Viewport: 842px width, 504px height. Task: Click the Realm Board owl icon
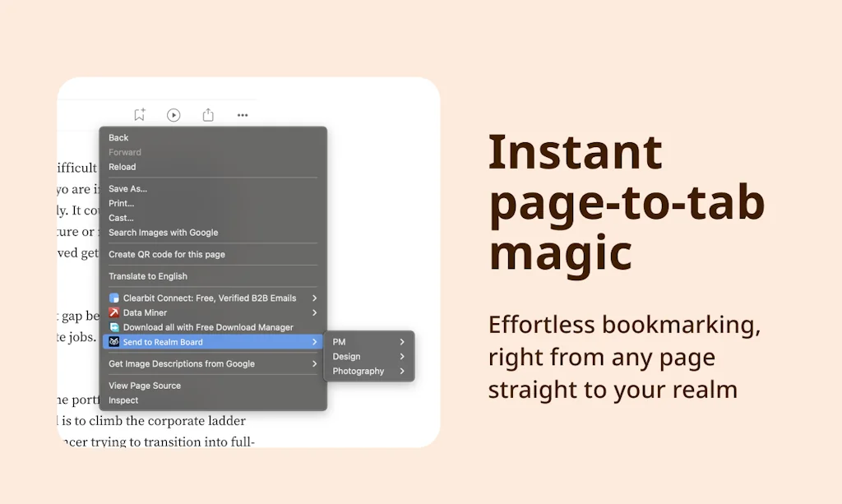tap(114, 342)
